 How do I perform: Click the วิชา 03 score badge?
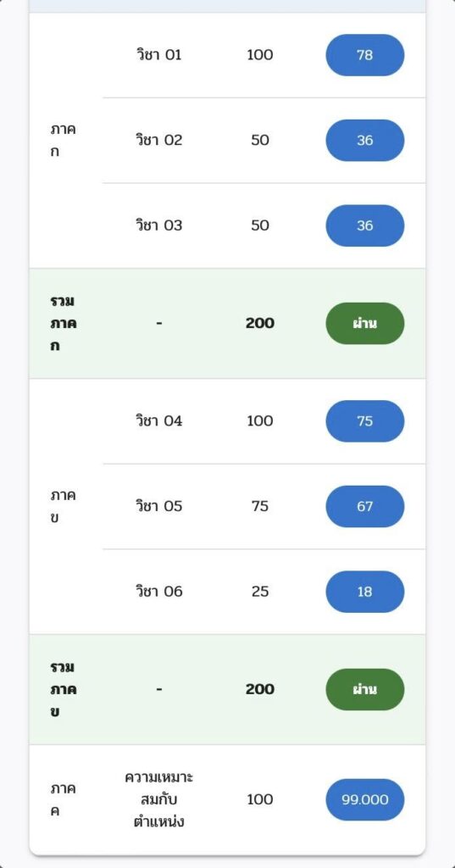365,225
